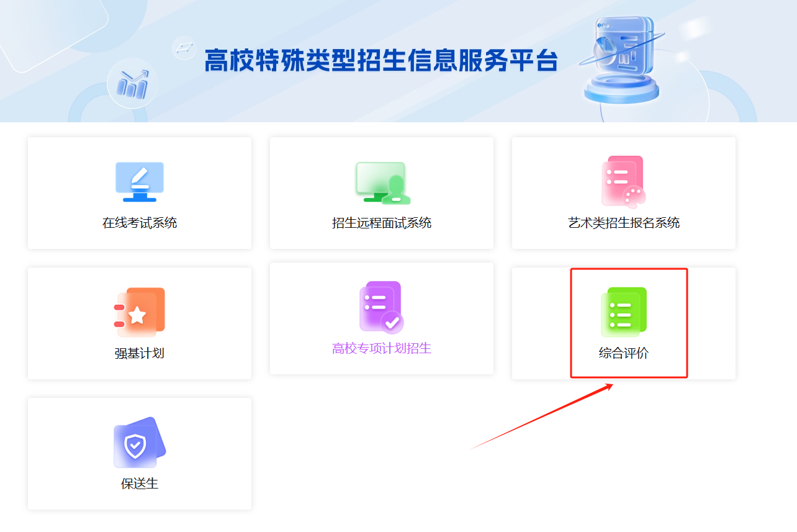797x532 pixels.
Task: Click the blue shield icon for 保送生
Action: click(140, 442)
